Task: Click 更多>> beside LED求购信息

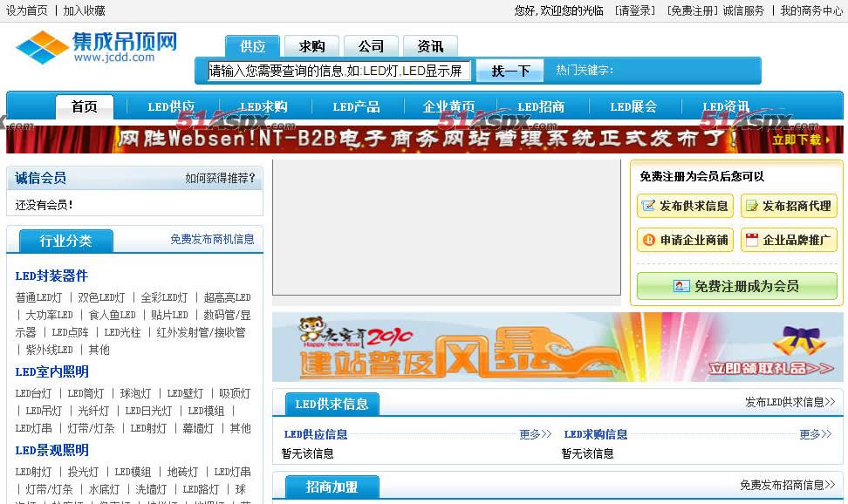Action: pyautogui.click(x=816, y=434)
